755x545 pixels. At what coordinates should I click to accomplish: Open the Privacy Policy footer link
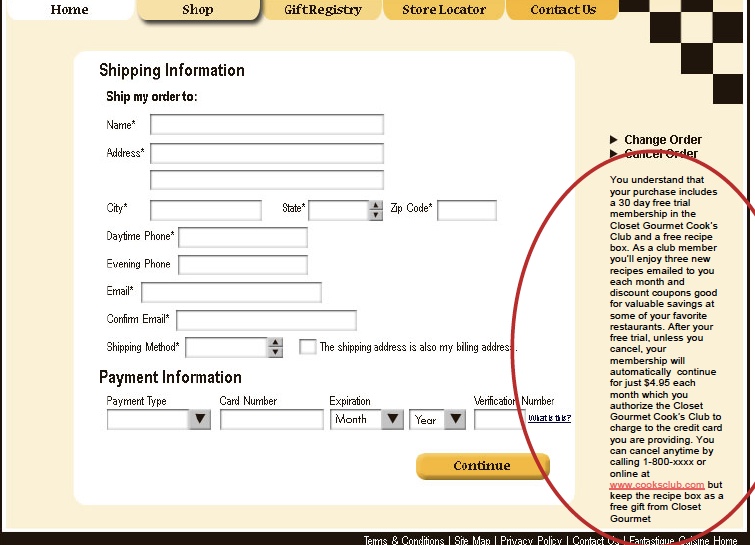(x=531, y=540)
